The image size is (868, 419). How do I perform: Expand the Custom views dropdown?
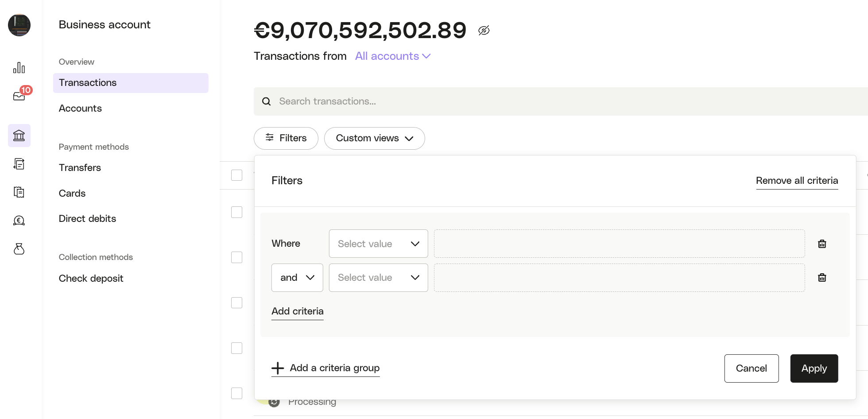374,138
